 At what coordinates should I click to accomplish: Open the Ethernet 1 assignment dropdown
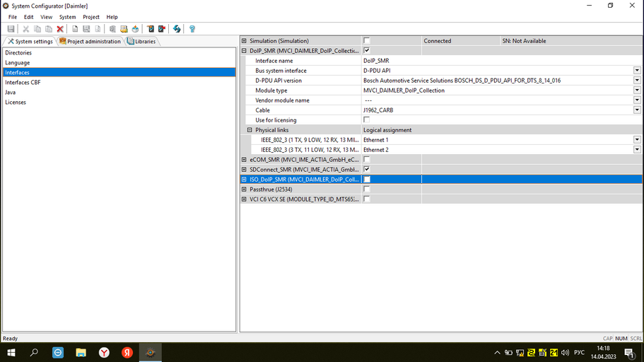point(637,140)
